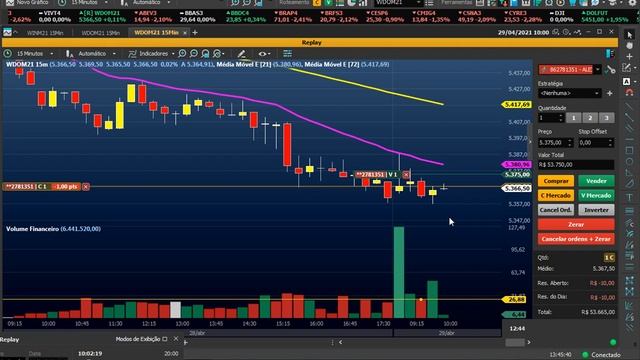Select quantity preset 3 button
The height and width of the screenshot is (360, 640).
tap(607, 118)
